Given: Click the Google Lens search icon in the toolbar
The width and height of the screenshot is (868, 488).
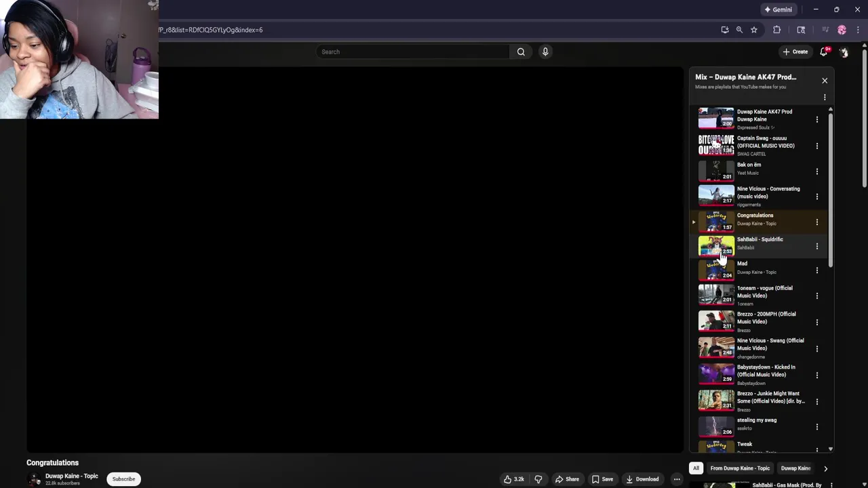Looking at the screenshot, I should [801, 30].
